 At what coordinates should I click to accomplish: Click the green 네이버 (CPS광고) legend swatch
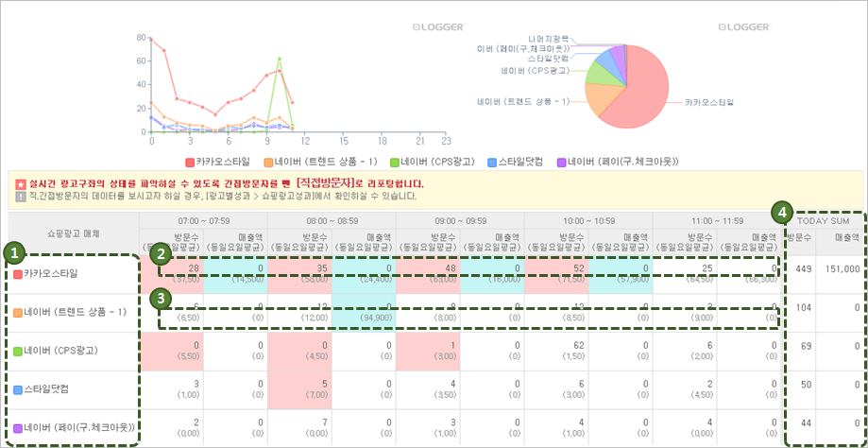[x=395, y=163]
